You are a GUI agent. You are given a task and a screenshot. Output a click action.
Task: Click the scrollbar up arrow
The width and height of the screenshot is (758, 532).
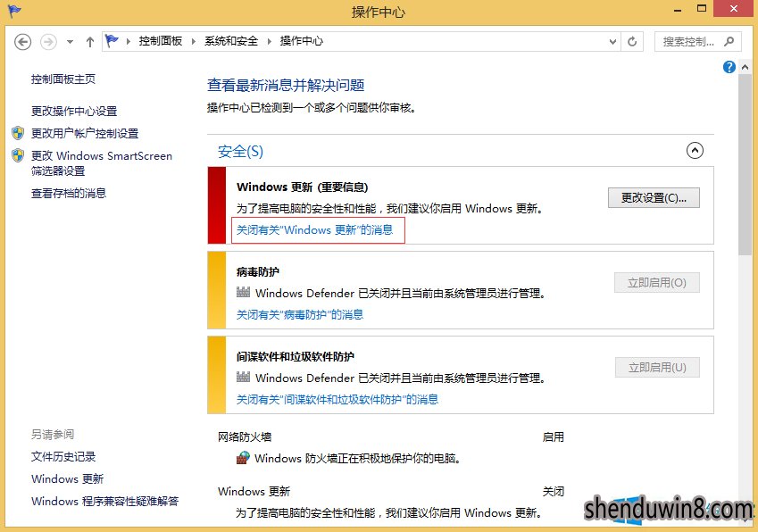point(745,68)
